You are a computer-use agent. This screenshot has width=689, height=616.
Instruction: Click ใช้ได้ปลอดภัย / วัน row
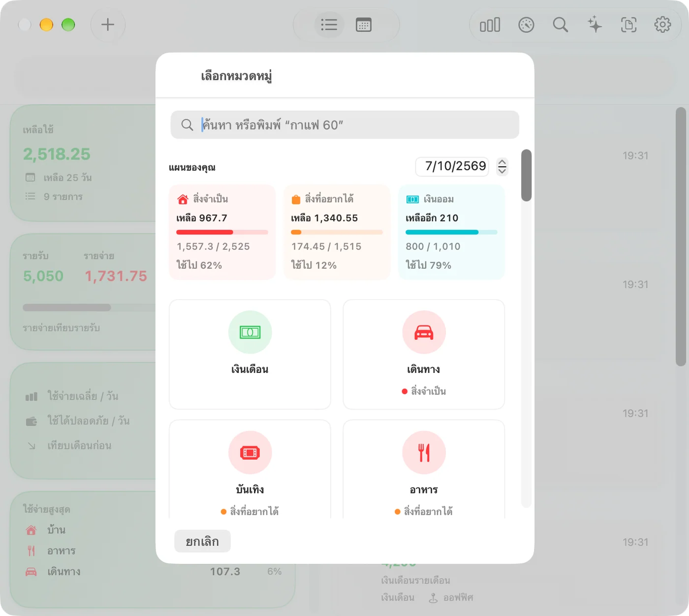click(89, 421)
